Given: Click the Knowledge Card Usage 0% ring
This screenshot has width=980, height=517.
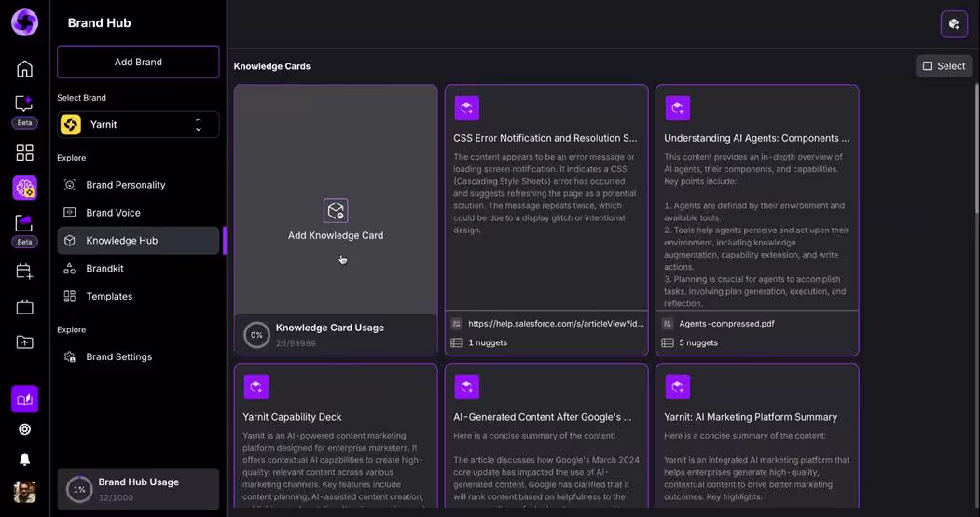Looking at the screenshot, I should (256, 335).
